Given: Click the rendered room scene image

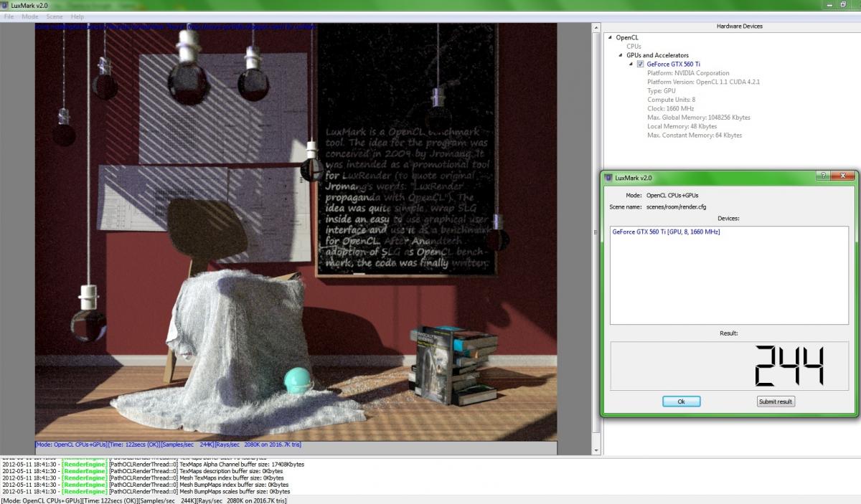Looking at the screenshot, I should [296, 232].
